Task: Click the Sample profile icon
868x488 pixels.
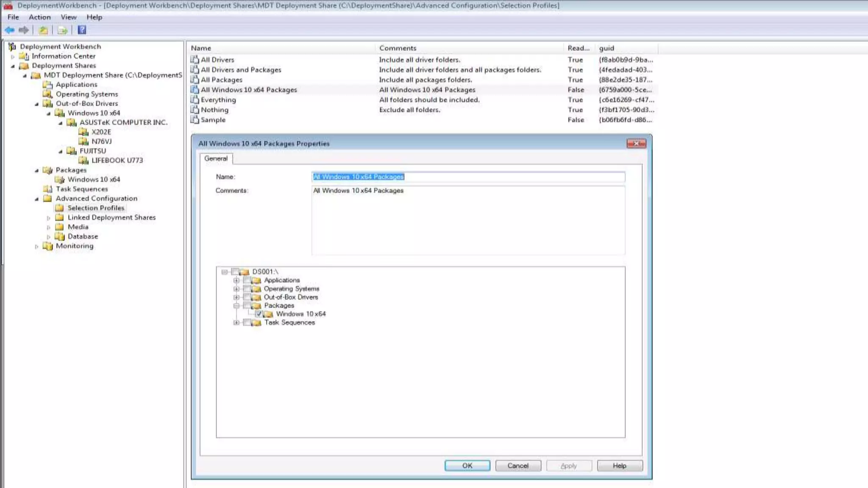Action: 195,120
